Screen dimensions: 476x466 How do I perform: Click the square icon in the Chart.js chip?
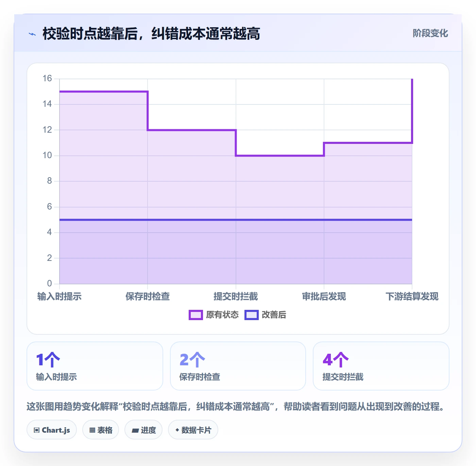pos(37,430)
